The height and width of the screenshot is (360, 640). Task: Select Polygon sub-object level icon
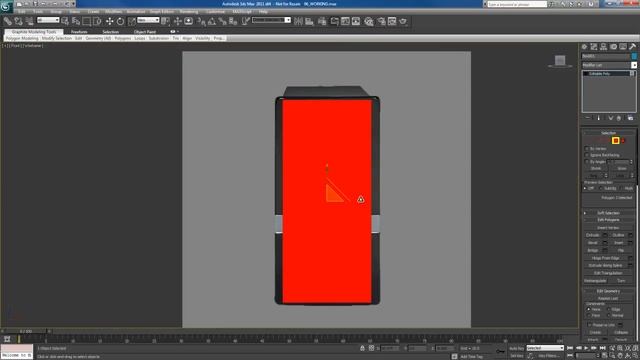616,141
